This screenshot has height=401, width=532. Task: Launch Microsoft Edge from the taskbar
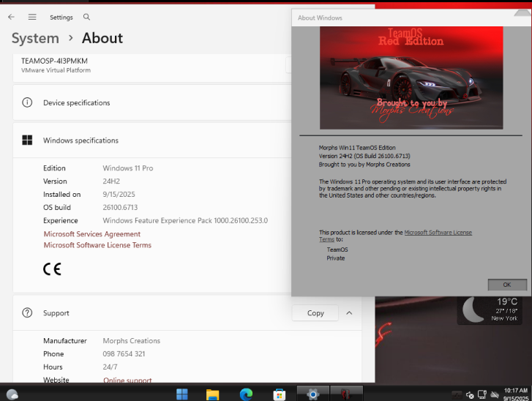click(x=246, y=394)
